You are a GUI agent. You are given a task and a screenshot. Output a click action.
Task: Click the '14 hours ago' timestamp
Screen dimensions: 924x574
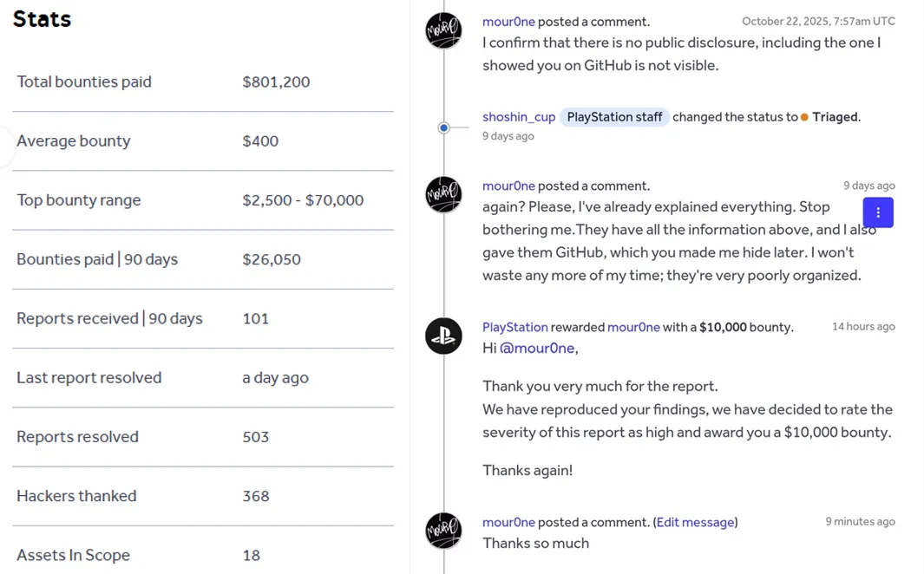(x=863, y=326)
